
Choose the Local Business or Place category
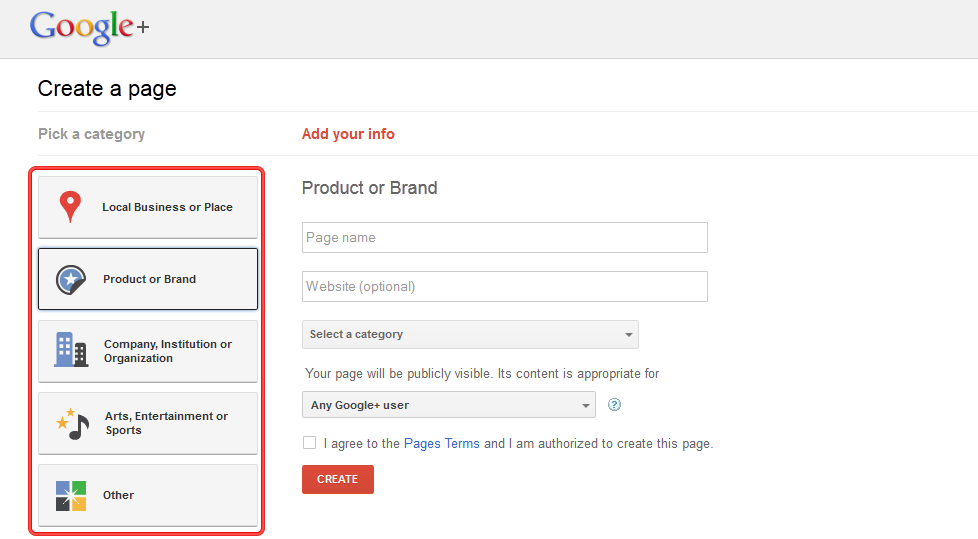[167, 207]
